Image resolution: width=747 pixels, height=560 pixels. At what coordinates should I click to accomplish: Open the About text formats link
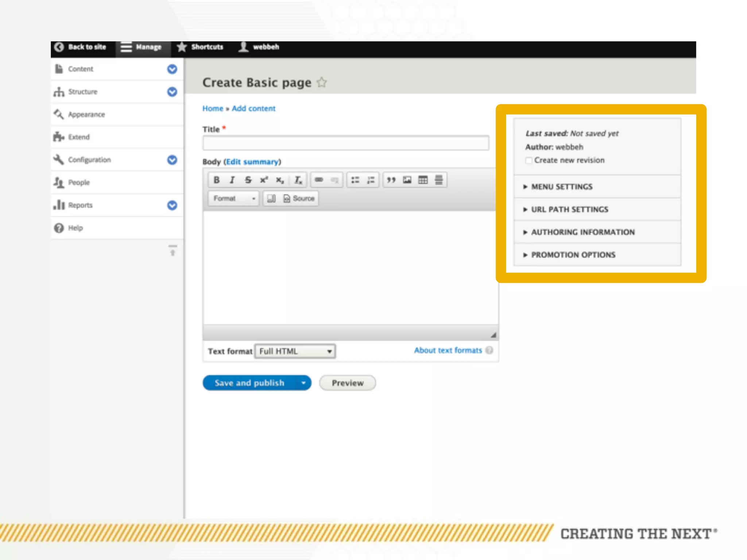pyautogui.click(x=448, y=351)
